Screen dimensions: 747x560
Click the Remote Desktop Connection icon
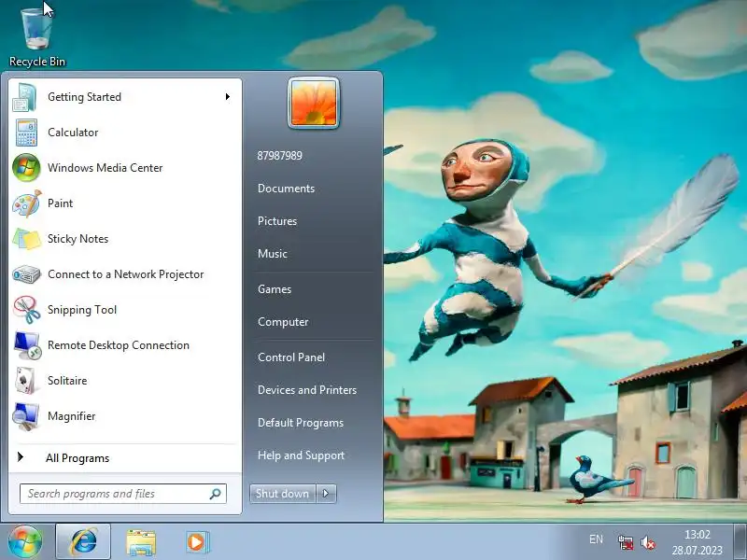coord(27,345)
